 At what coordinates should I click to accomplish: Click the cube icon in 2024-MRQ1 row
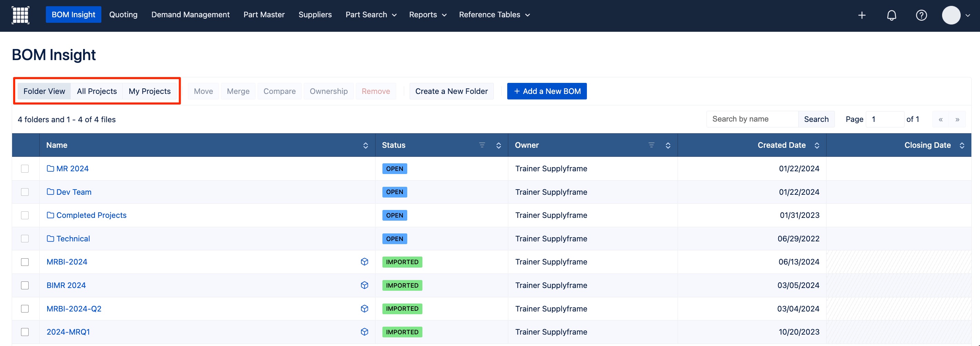(364, 332)
